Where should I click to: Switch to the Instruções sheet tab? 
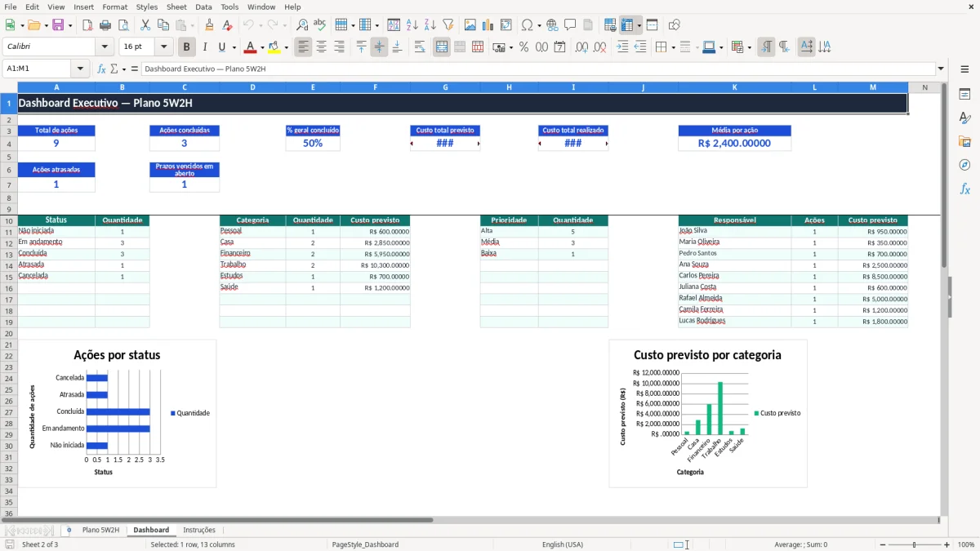pos(199,530)
